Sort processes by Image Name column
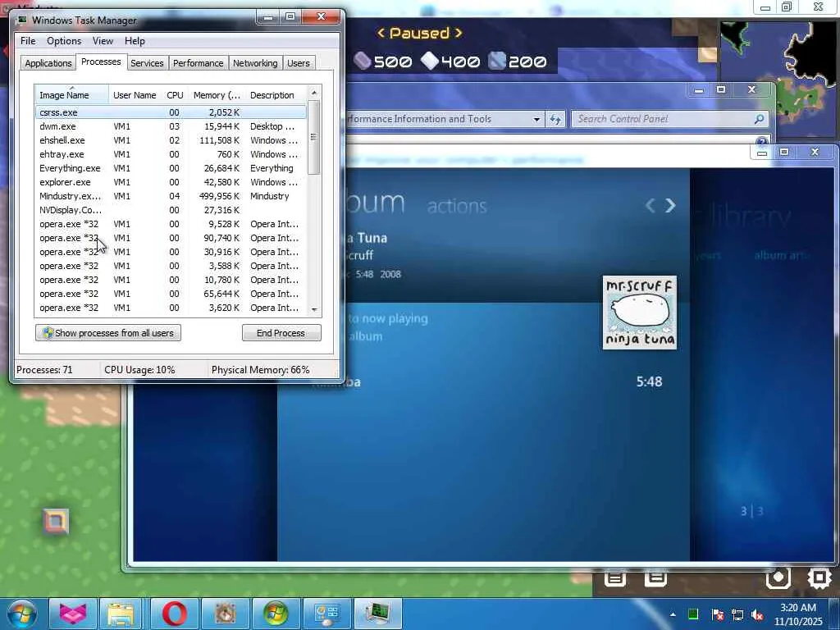The height and width of the screenshot is (630, 840). tap(72, 95)
